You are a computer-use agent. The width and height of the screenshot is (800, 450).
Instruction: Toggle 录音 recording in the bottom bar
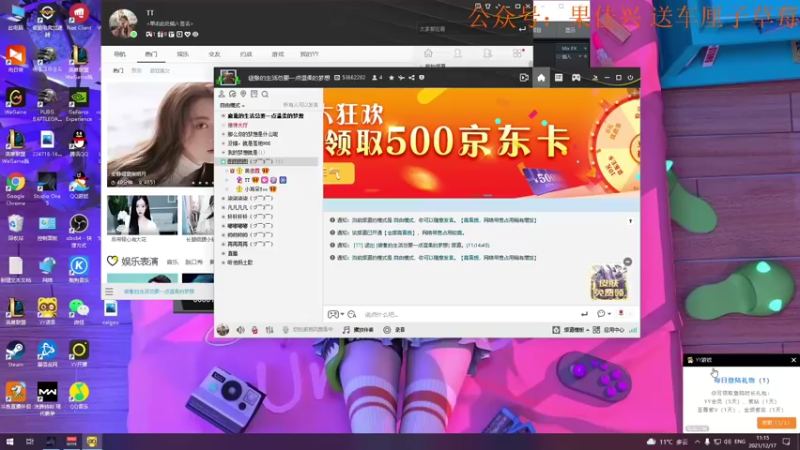(394, 330)
